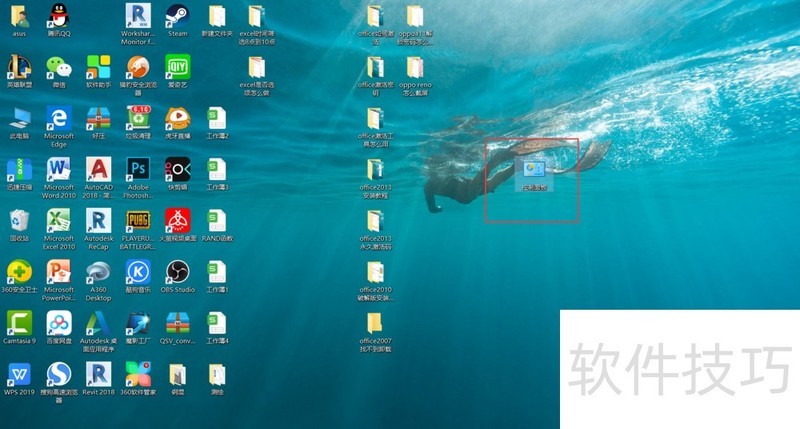Screen dimensions: 800x429
Task: Open the 好压 archive tool icon
Action: coord(98,118)
